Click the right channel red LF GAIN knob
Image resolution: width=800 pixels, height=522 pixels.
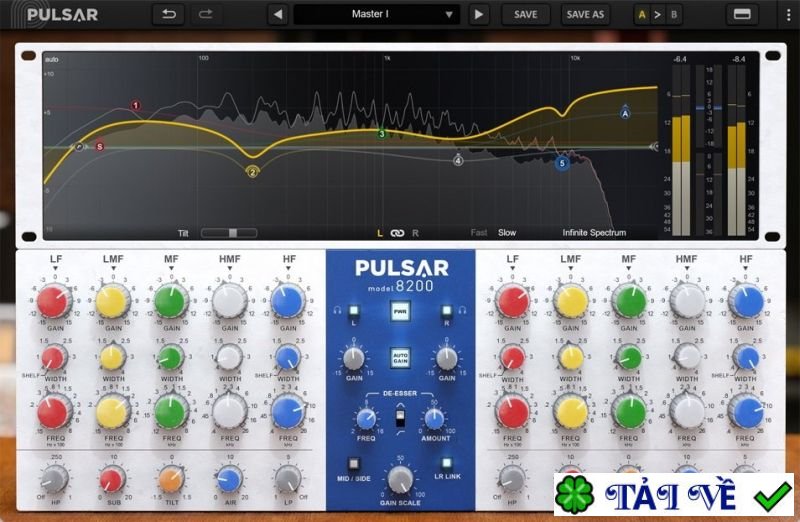click(x=513, y=302)
